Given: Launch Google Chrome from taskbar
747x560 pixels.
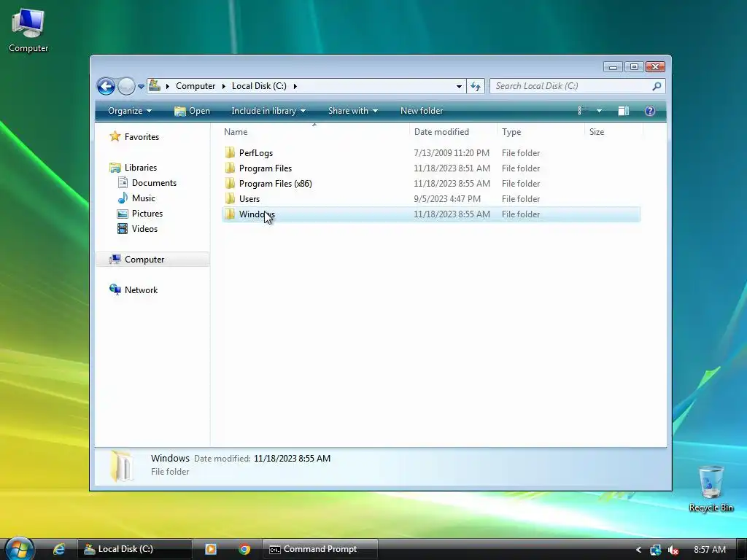Looking at the screenshot, I should pyautogui.click(x=244, y=549).
